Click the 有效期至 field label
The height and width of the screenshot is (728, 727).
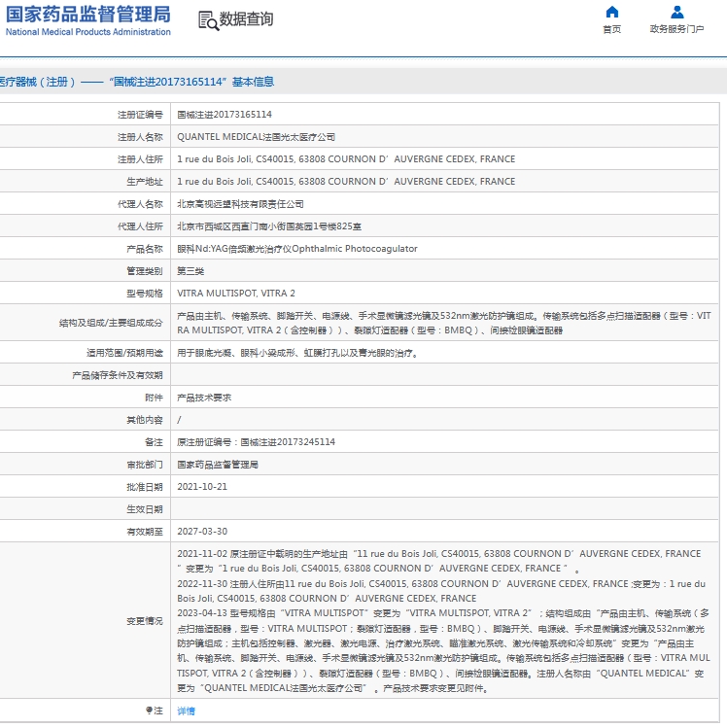[x=145, y=532]
